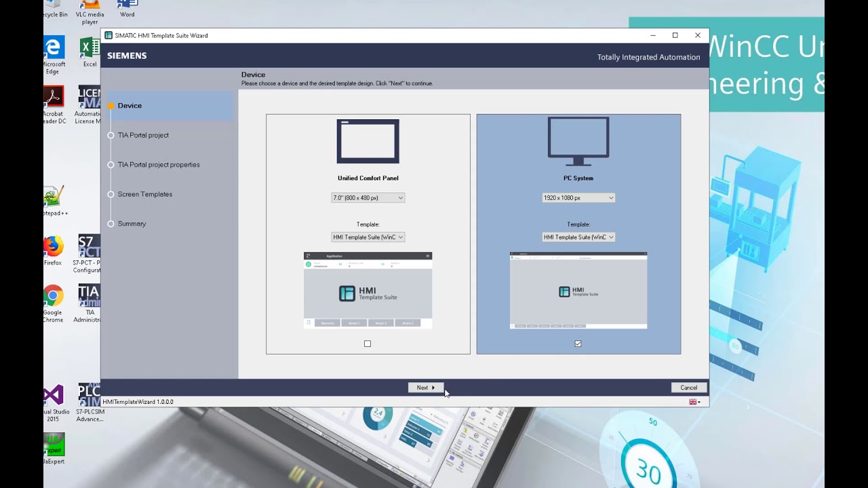Click the Unified Comfort Panel template preview
This screenshot has width=868, height=488.
pos(368,290)
